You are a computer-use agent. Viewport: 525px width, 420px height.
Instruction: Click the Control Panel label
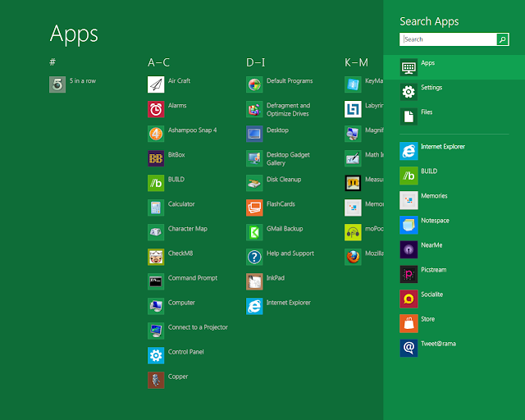tap(186, 352)
